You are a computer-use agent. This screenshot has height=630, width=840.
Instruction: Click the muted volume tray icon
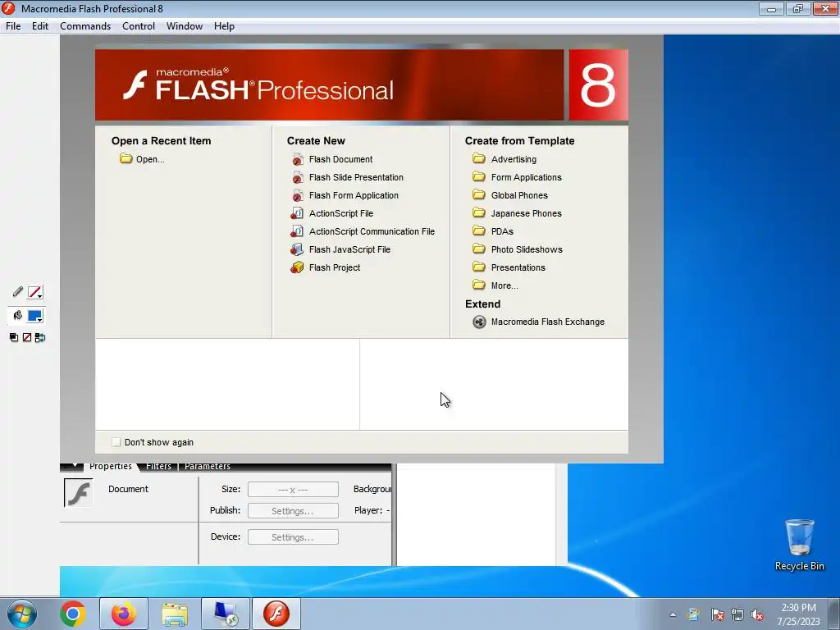tap(757, 615)
